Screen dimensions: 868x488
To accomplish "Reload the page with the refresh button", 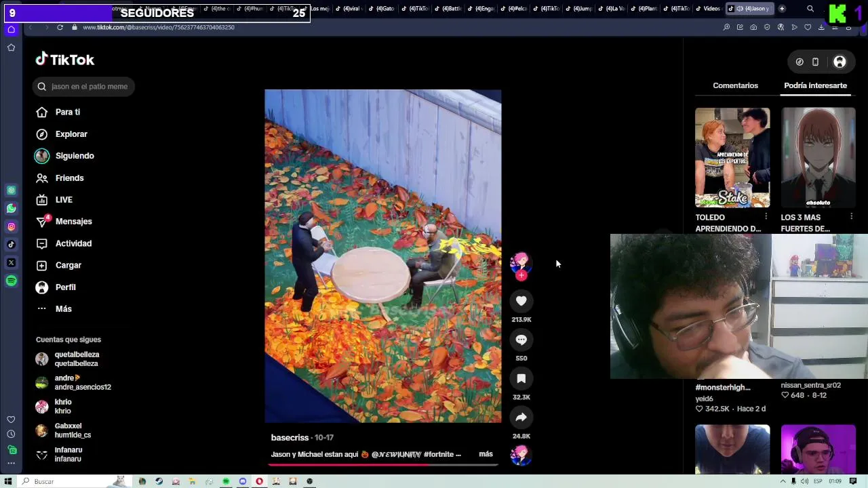I will tap(60, 27).
